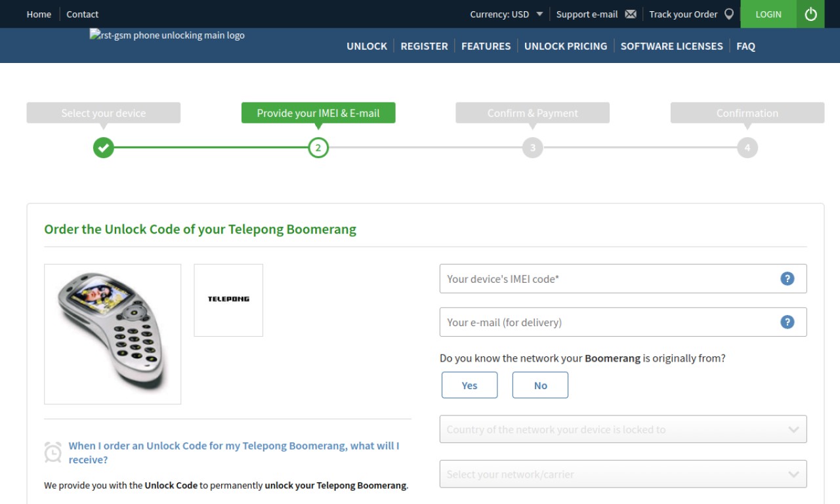This screenshot has width=840, height=504.
Task: Click the IMEI code help question icon
Action: [x=787, y=278]
